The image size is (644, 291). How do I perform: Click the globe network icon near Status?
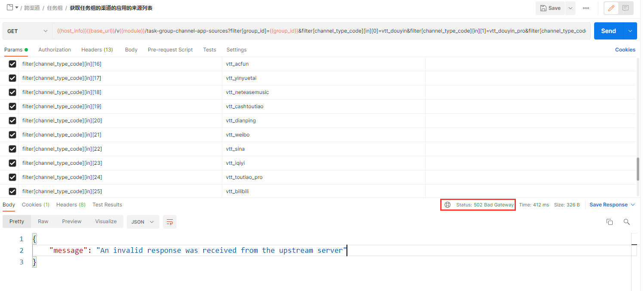click(448, 205)
